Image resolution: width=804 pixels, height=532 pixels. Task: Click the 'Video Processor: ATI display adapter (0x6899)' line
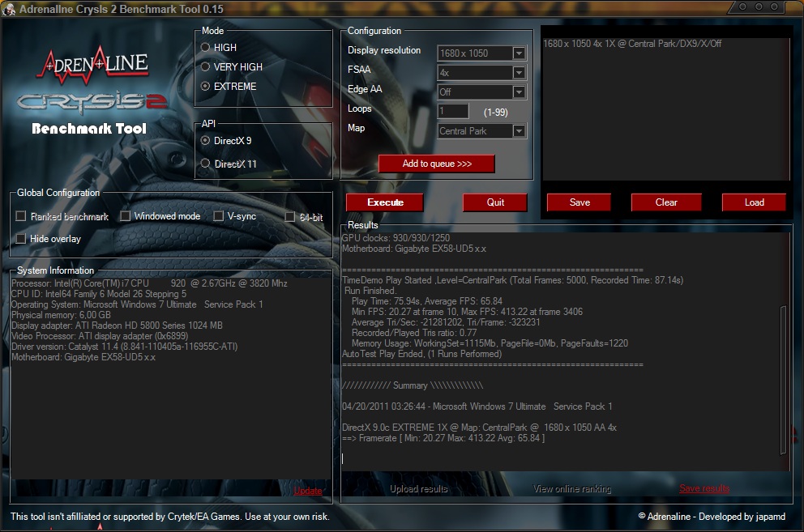[100, 336]
